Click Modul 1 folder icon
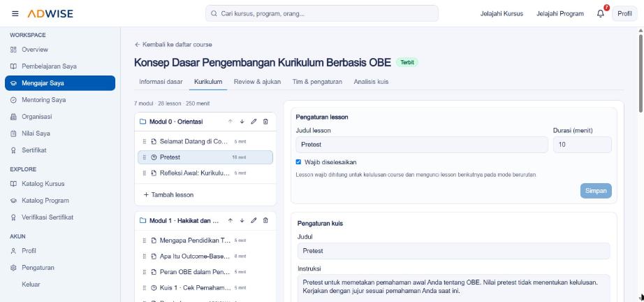The image size is (644, 302). point(142,221)
